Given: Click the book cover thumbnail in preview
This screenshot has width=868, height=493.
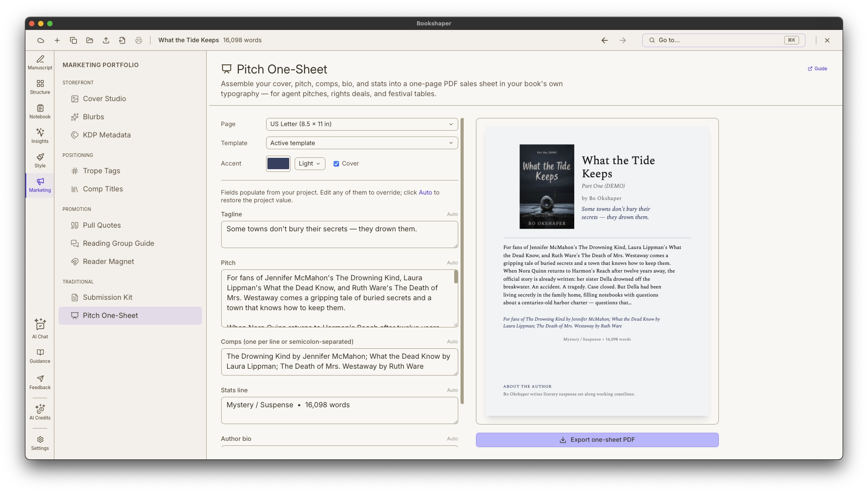Looking at the screenshot, I should pos(547,187).
